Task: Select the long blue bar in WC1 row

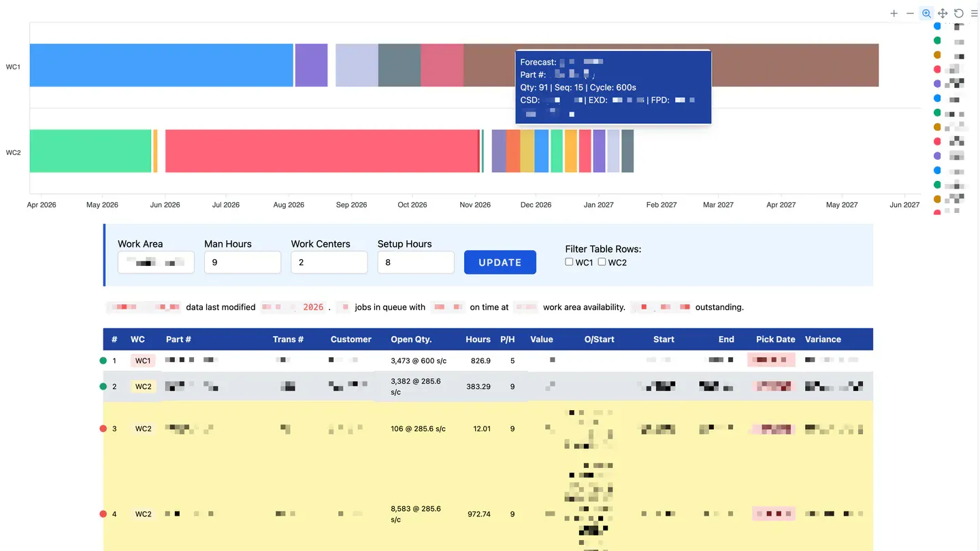Action: click(x=161, y=65)
